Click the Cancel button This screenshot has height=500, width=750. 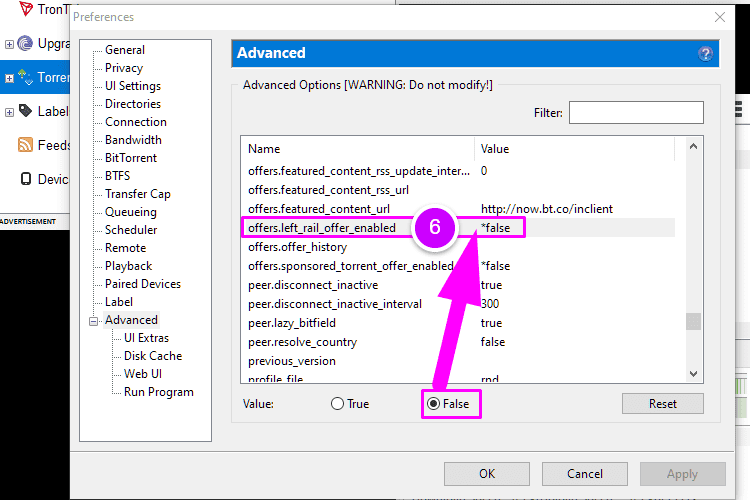pyautogui.click(x=585, y=474)
